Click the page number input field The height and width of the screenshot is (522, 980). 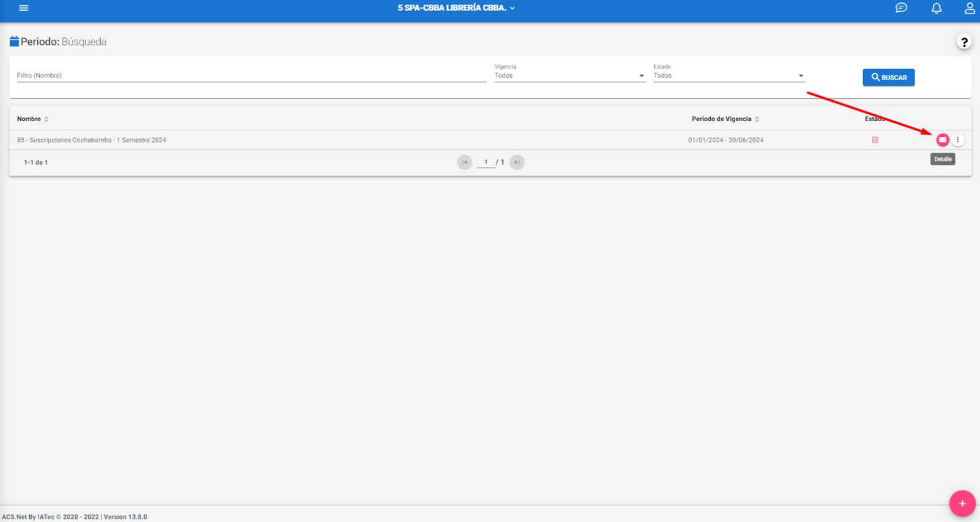486,162
